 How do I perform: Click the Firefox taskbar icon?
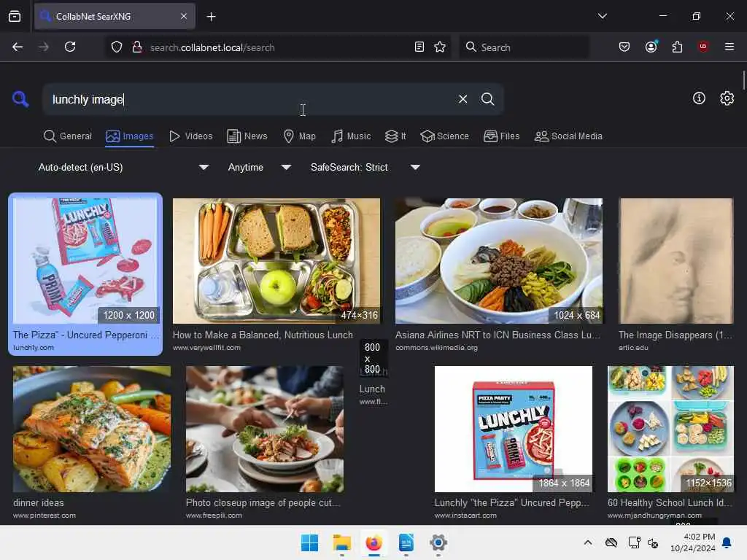coord(374,542)
